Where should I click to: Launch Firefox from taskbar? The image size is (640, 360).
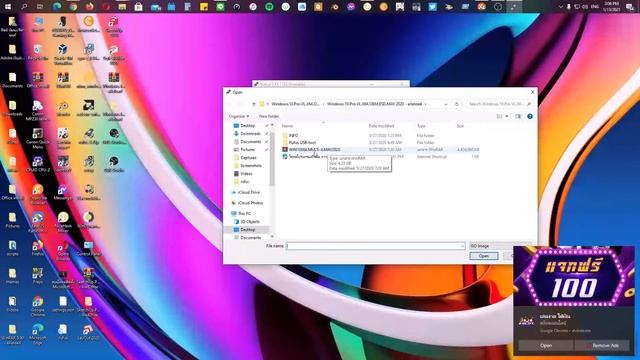(x=89, y=7)
